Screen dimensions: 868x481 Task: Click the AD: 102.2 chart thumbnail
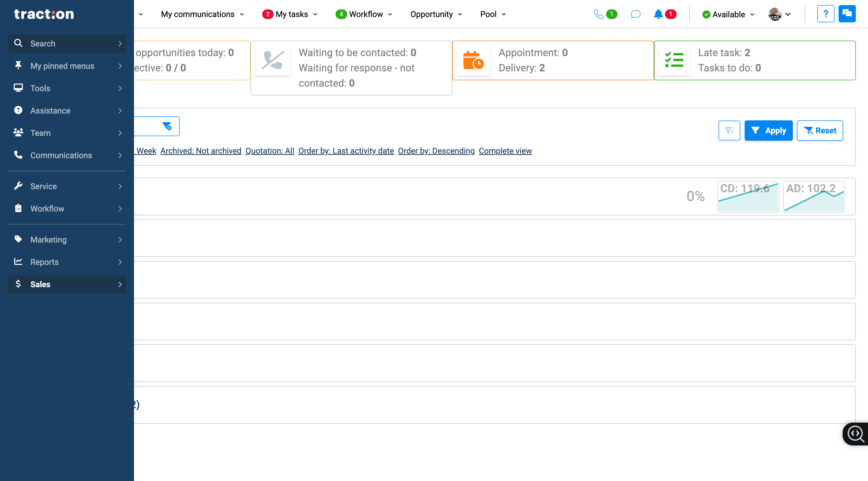(814, 197)
